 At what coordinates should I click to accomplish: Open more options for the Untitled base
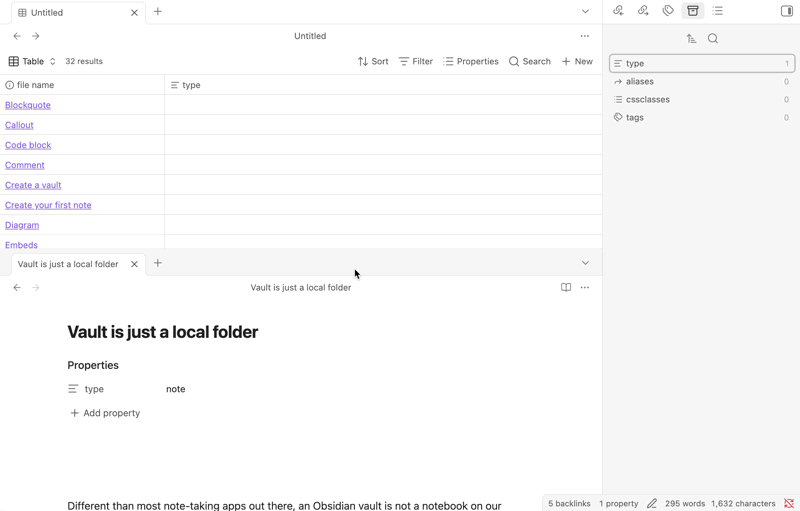[585, 36]
